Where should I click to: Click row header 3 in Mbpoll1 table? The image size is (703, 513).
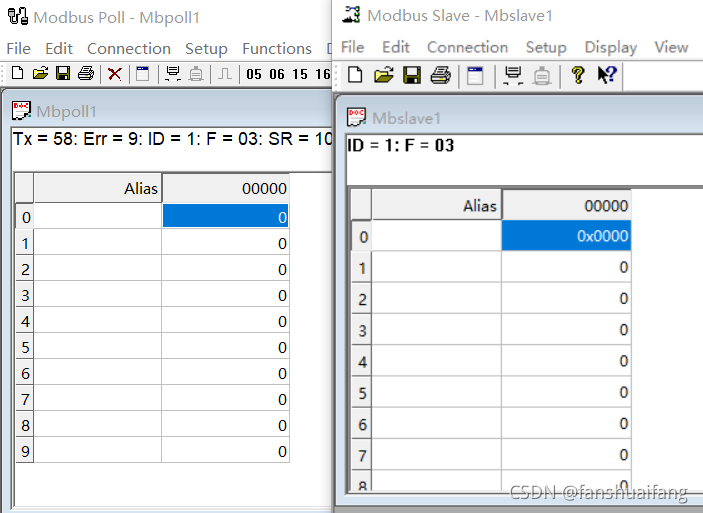[x=25, y=295]
